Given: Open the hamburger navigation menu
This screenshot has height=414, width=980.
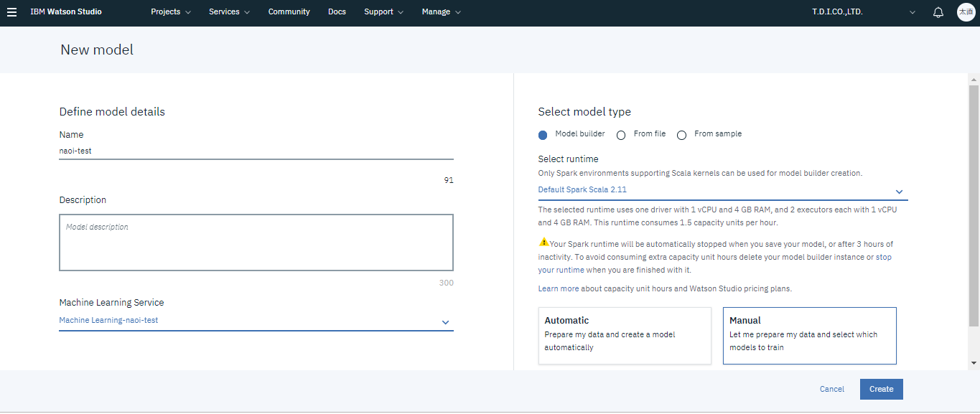Looking at the screenshot, I should [x=11, y=12].
